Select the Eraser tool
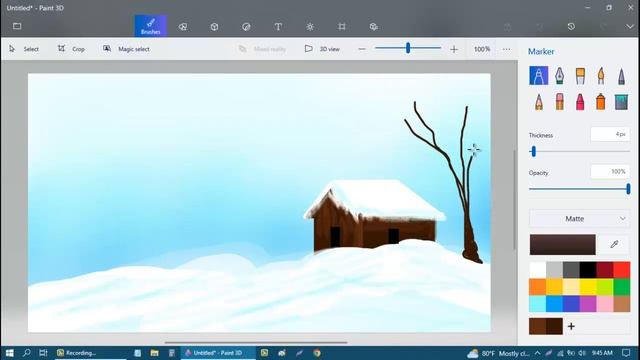 pos(560,102)
